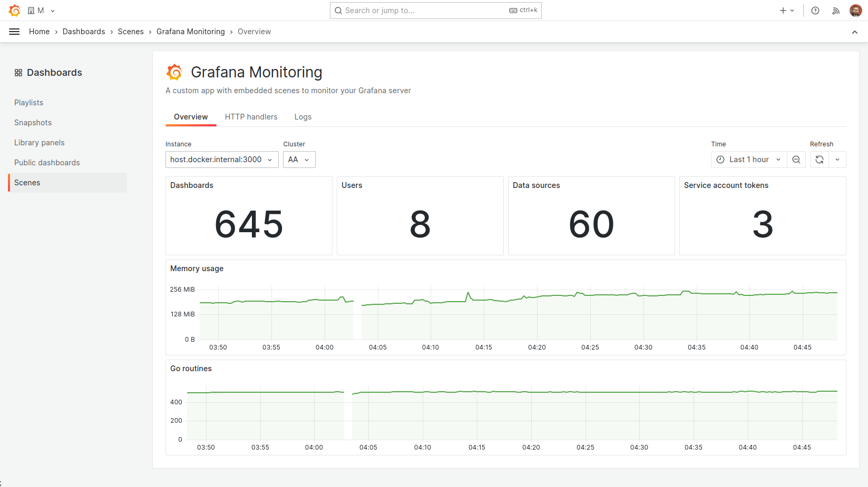Navigate to Snapshots in the sidebar
Image resolution: width=868 pixels, height=487 pixels.
click(33, 122)
